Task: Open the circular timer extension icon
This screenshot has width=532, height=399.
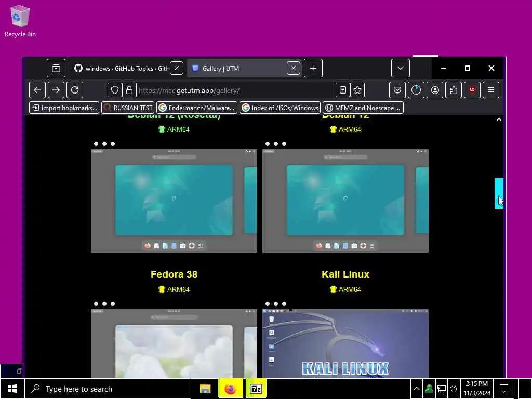Action: (416, 90)
